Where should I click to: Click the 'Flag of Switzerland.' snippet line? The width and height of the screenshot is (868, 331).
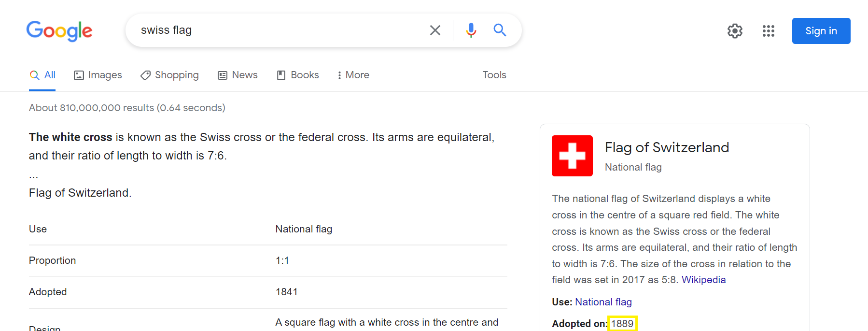click(80, 193)
